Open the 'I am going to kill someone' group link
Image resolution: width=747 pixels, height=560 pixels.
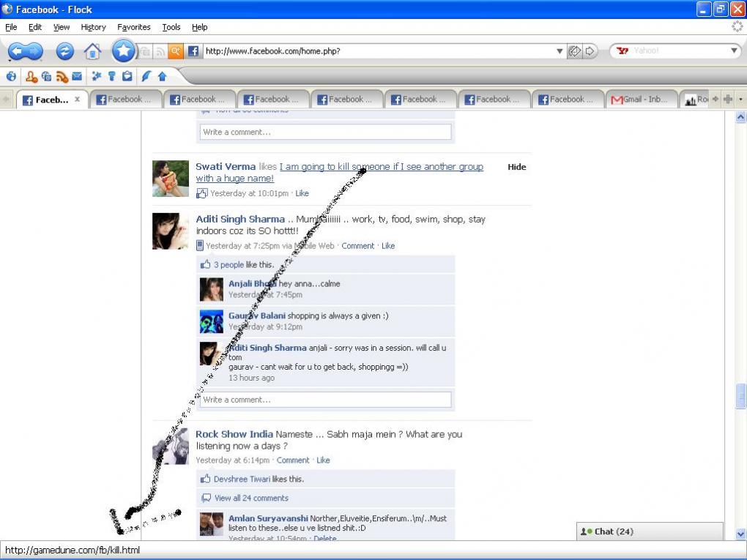point(340,172)
